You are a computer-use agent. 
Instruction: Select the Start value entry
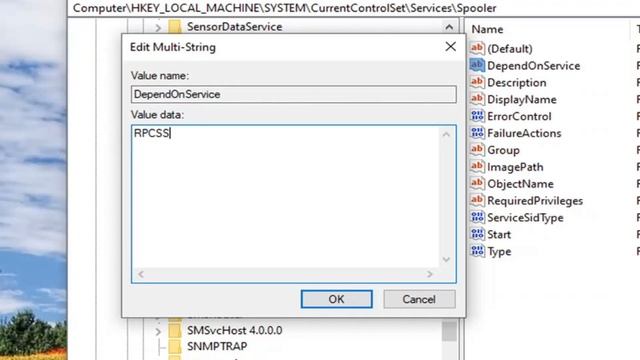click(x=499, y=234)
